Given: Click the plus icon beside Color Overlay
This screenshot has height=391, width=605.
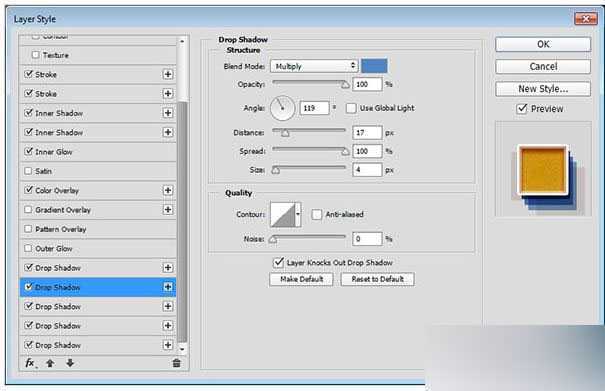Looking at the screenshot, I should point(168,190).
